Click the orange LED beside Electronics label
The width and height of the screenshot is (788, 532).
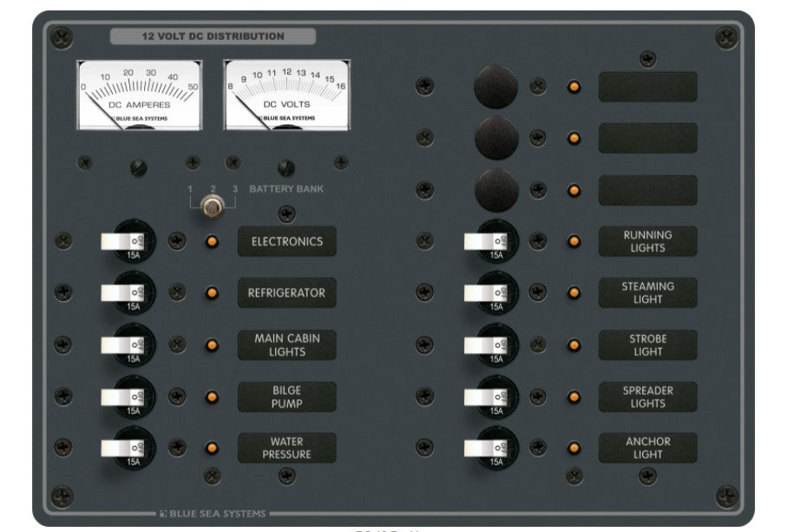click(x=211, y=241)
